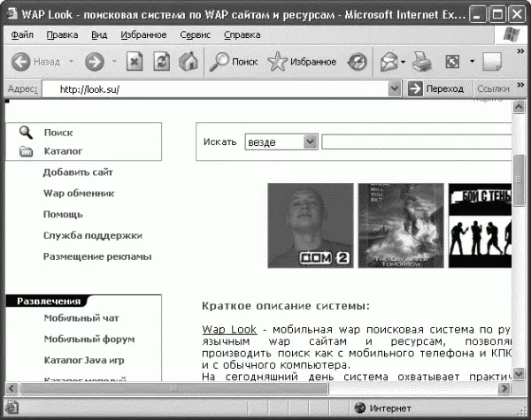Open the Служба поддержки link
531x420 pixels.
point(93,235)
